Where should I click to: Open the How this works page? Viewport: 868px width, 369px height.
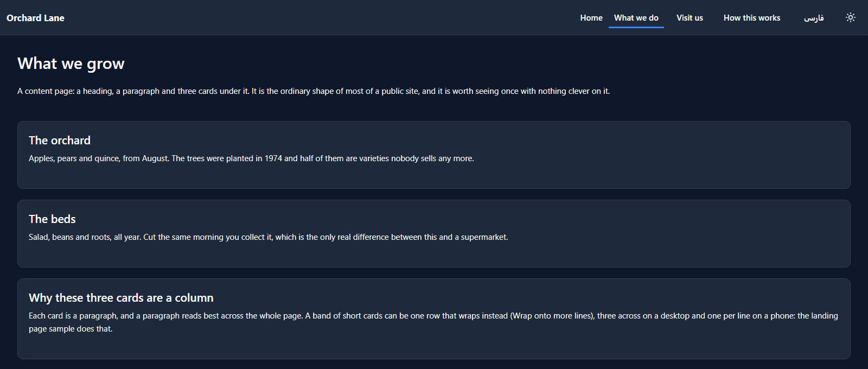click(x=752, y=18)
